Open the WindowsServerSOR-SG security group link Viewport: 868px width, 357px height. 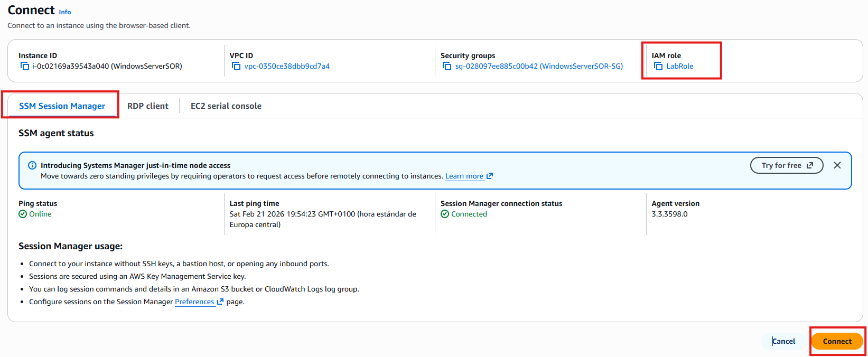tap(539, 66)
